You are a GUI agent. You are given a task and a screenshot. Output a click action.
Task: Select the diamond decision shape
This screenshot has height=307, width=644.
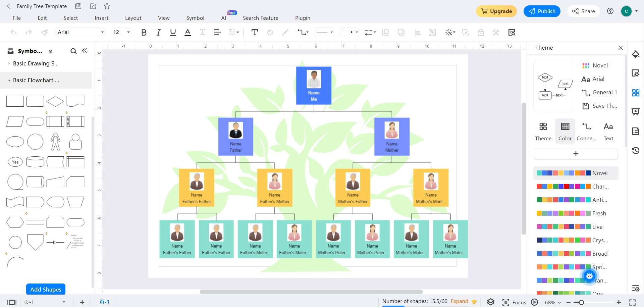click(55, 101)
